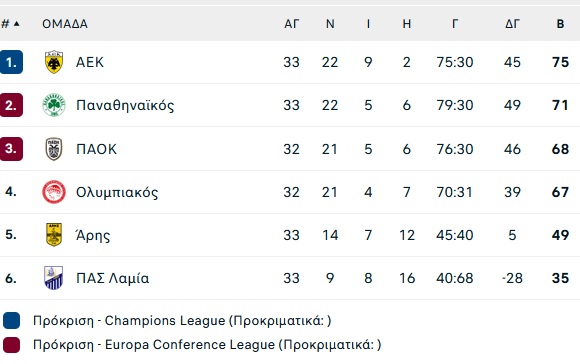
Task: Open the Παναθηναϊκός team link
Action: pyautogui.click(x=125, y=105)
